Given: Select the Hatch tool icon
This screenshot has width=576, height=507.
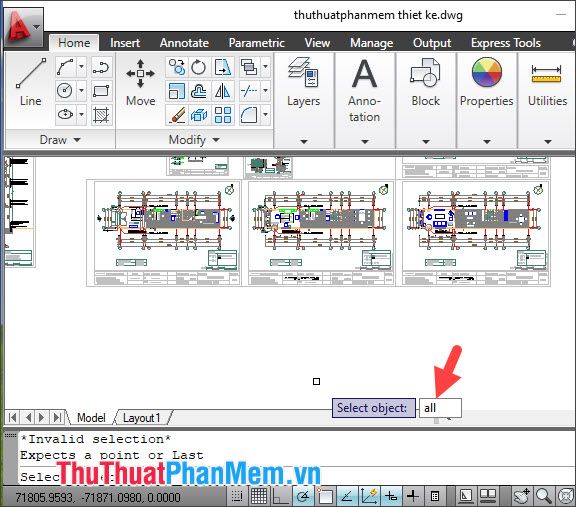Looking at the screenshot, I should pos(101,115).
